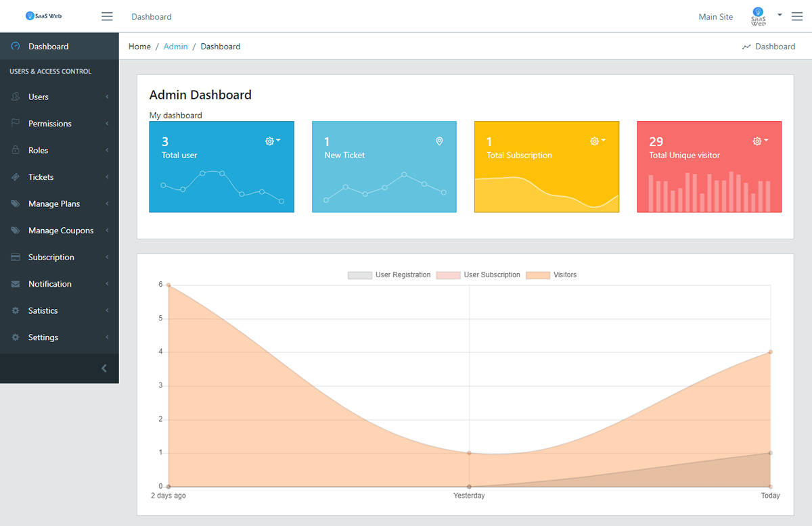Image resolution: width=812 pixels, height=526 pixels.
Task: Click Visitors data point at Today, value 4
Action: [x=770, y=352]
